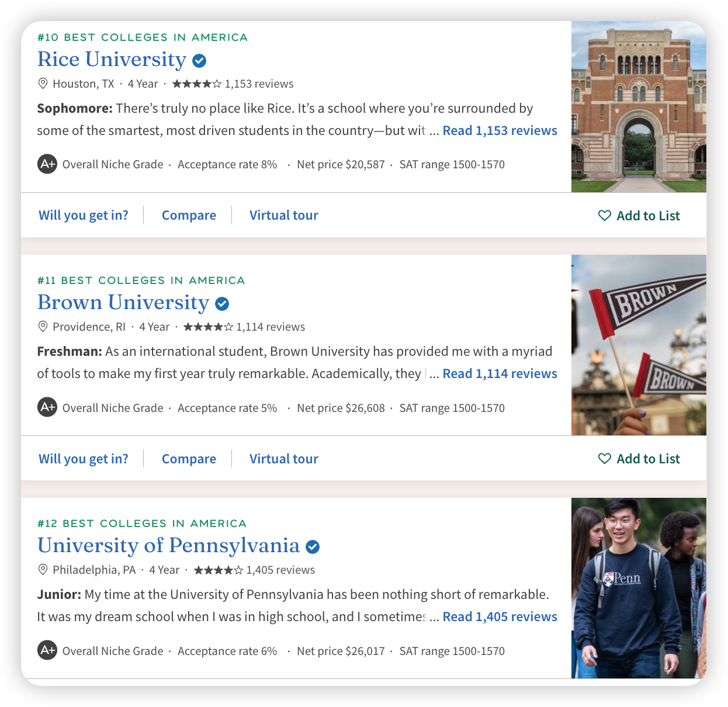Open the University of Pennsylvania listing
Screen dimensions: 728x707
168,546
